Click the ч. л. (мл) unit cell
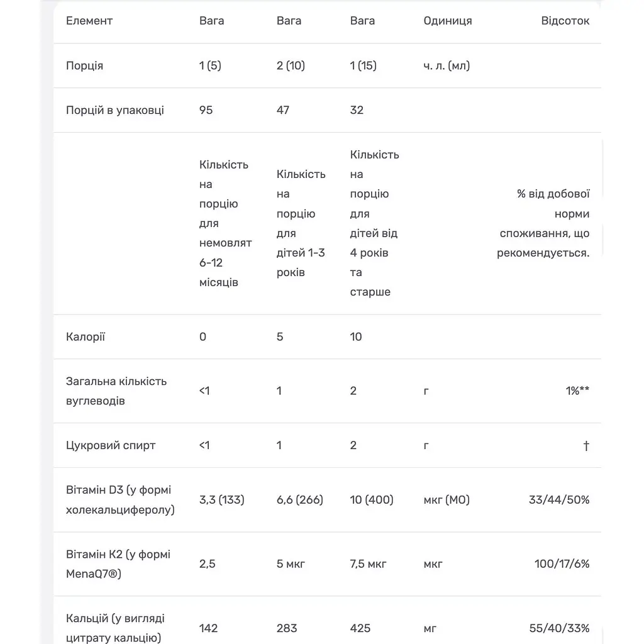 tap(447, 65)
